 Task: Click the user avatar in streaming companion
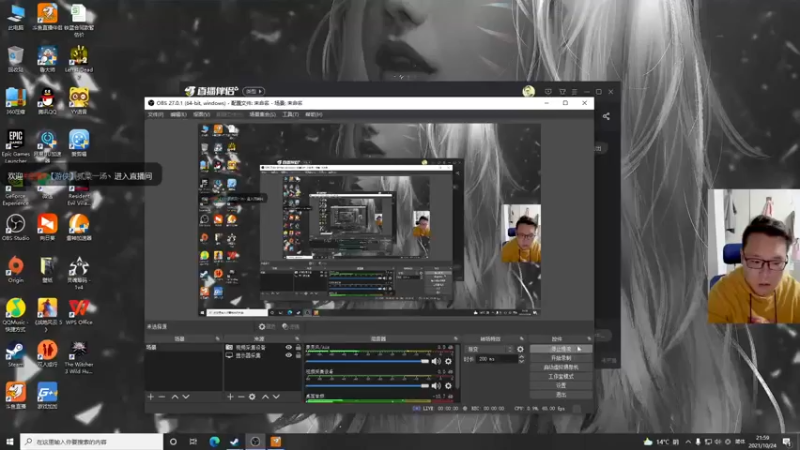[x=529, y=91]
